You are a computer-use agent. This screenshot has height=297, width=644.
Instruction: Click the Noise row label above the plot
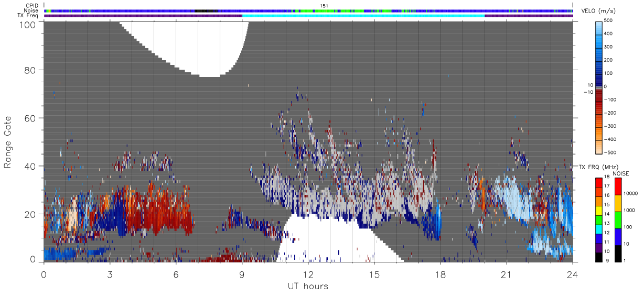[31, 10]
